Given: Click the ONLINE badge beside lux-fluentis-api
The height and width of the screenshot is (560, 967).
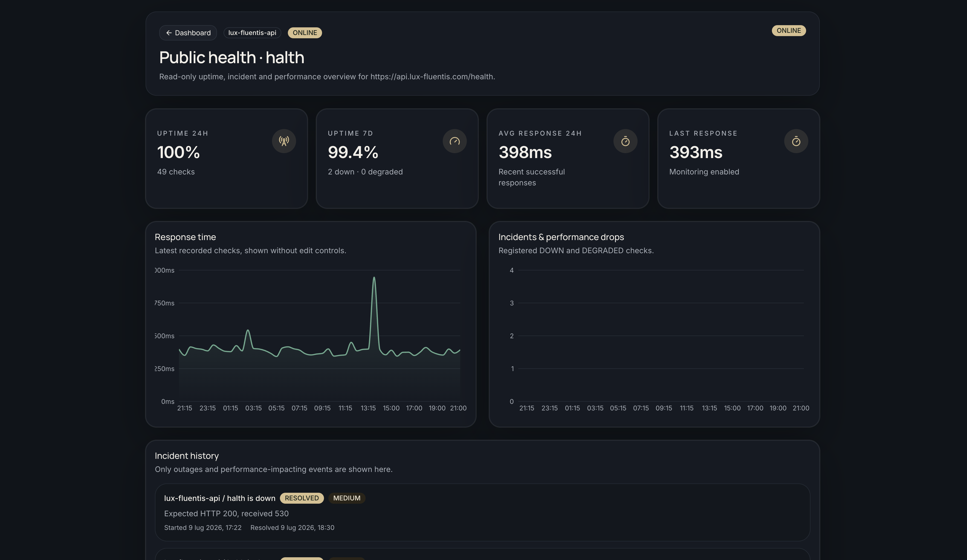Looking at the screenshot, I should point(305,33).
